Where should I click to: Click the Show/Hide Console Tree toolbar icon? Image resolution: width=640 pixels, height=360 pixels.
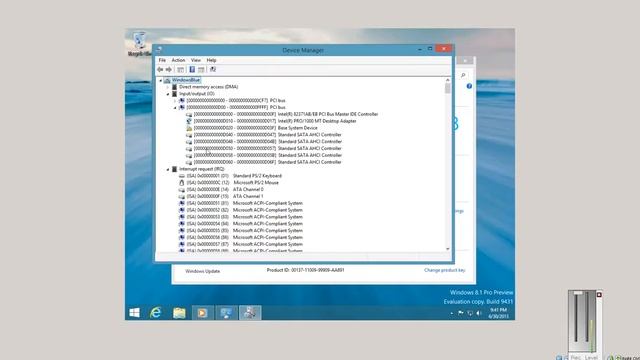pyautogui.click(x=180, y=69)
